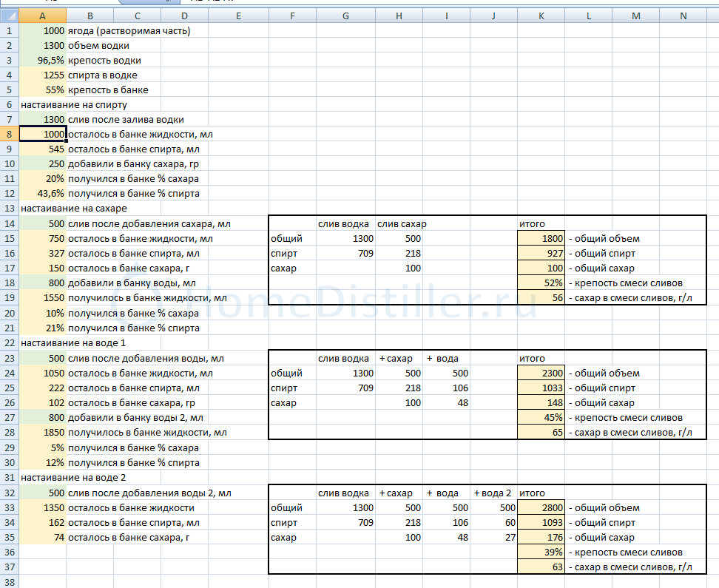Select the 'крепость в банке' label cell
719x588 pixels.
[108, 90]
